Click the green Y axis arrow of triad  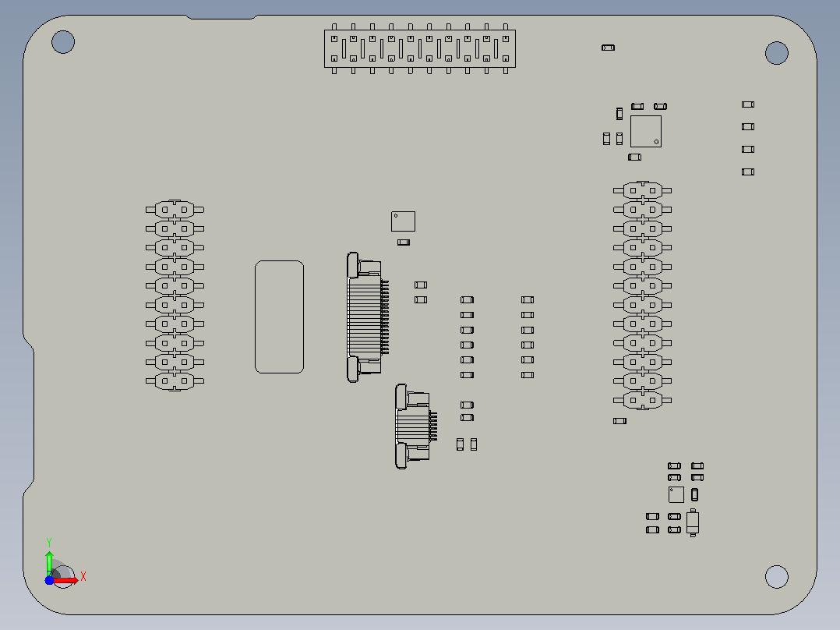point(49,562)
